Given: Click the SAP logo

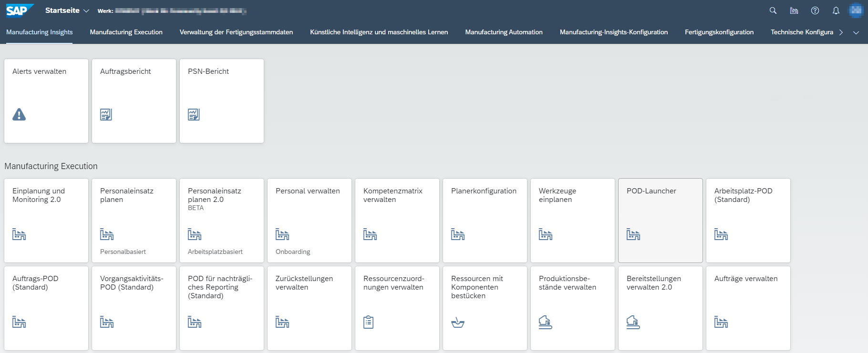Looking at the screenshot, I should pos(19,10).
